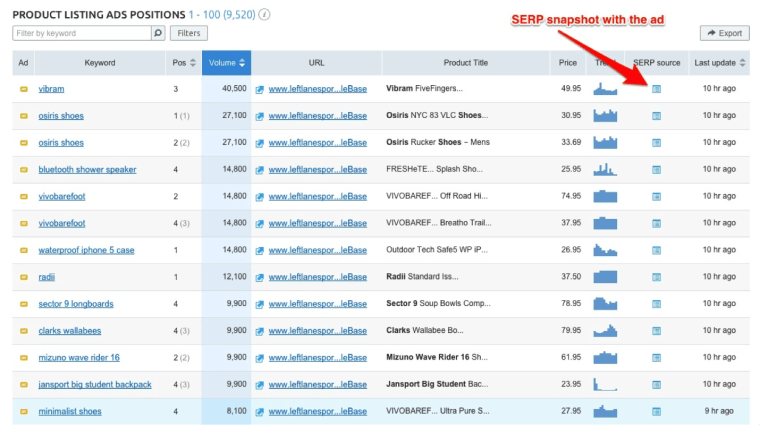
Task: Click the price value 49.95
Action: click(x=571, y=89)
